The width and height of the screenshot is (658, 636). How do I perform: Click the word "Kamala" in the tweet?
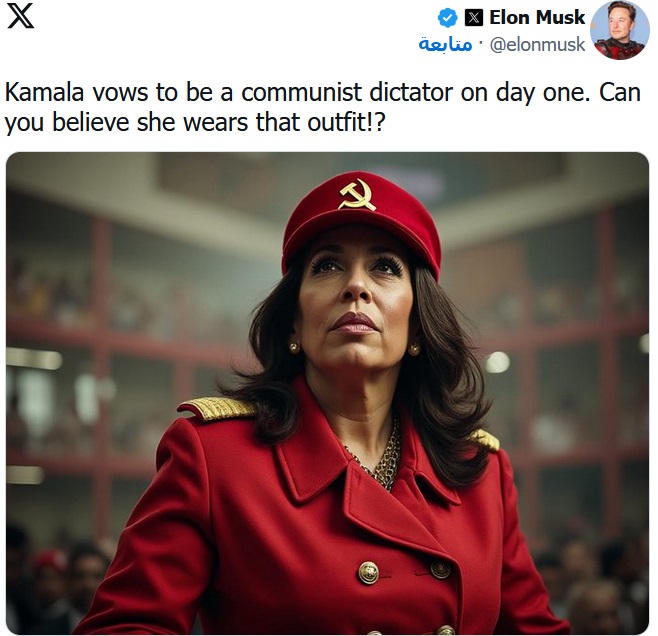(x=44, y=92)
